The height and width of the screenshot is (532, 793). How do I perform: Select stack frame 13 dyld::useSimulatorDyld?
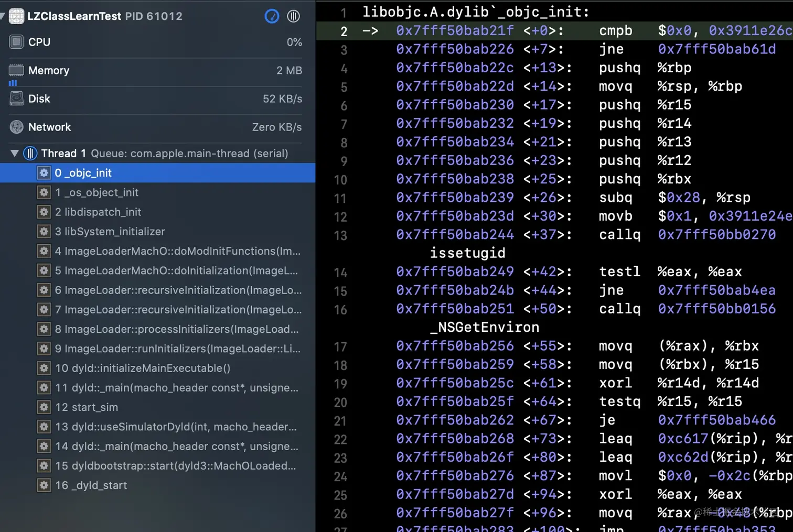[157, 427]
